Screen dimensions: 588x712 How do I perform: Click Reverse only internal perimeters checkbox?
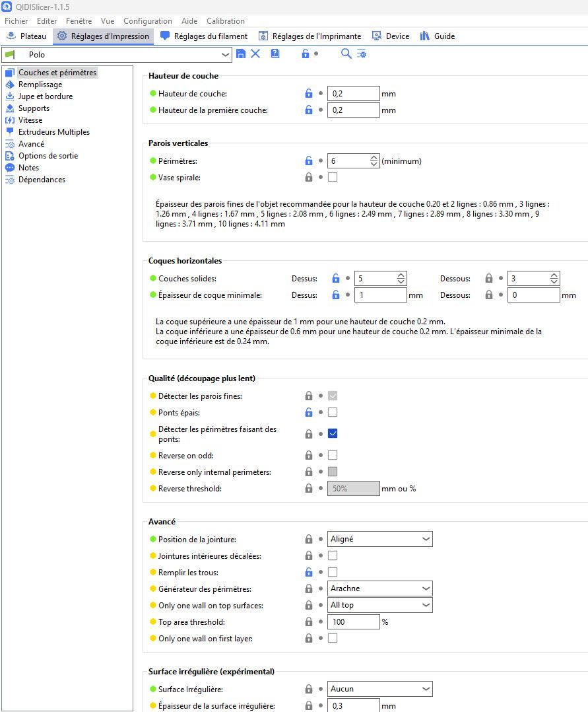pos(333,472)
